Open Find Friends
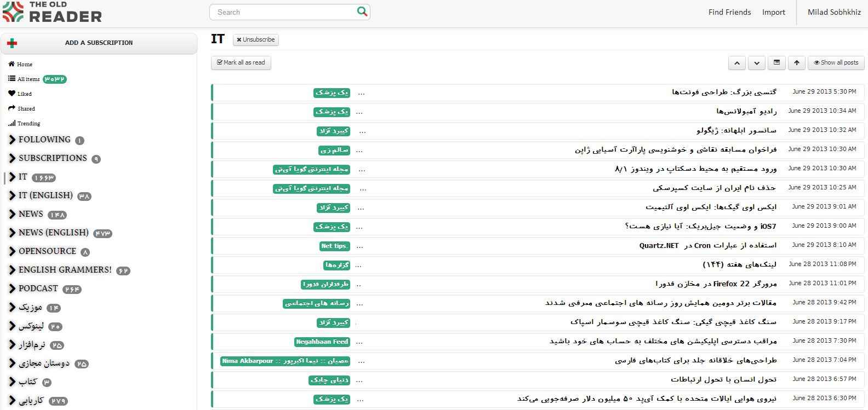 pos(729,12)
